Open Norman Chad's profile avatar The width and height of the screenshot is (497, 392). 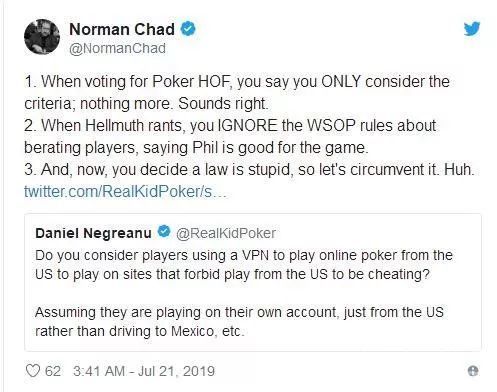coord(42,37)
